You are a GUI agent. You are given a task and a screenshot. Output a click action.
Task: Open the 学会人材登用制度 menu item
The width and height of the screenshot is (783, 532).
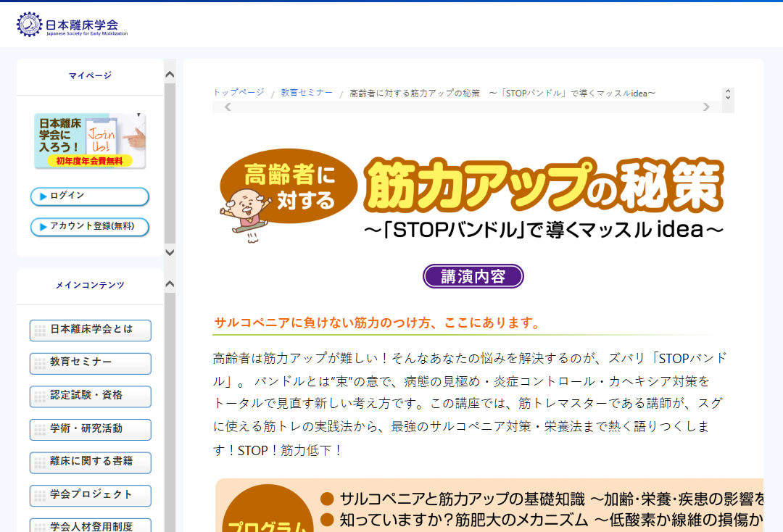coord(91,525)
